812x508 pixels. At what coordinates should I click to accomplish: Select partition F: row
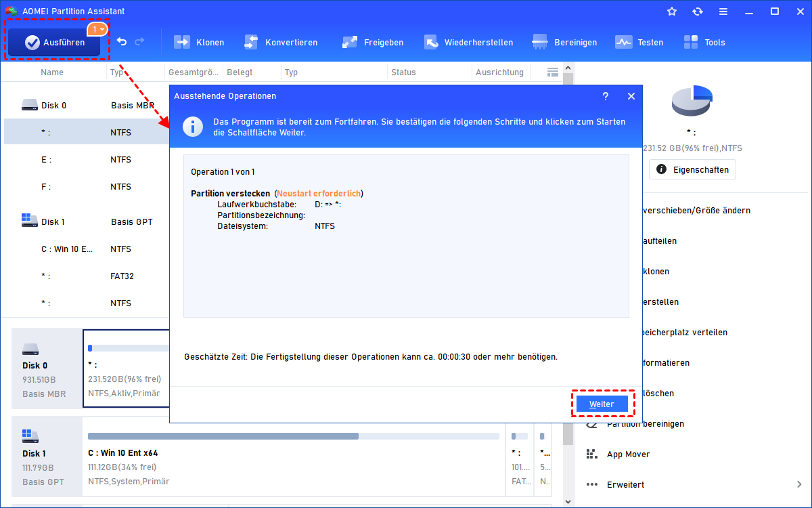coord(87,186)
